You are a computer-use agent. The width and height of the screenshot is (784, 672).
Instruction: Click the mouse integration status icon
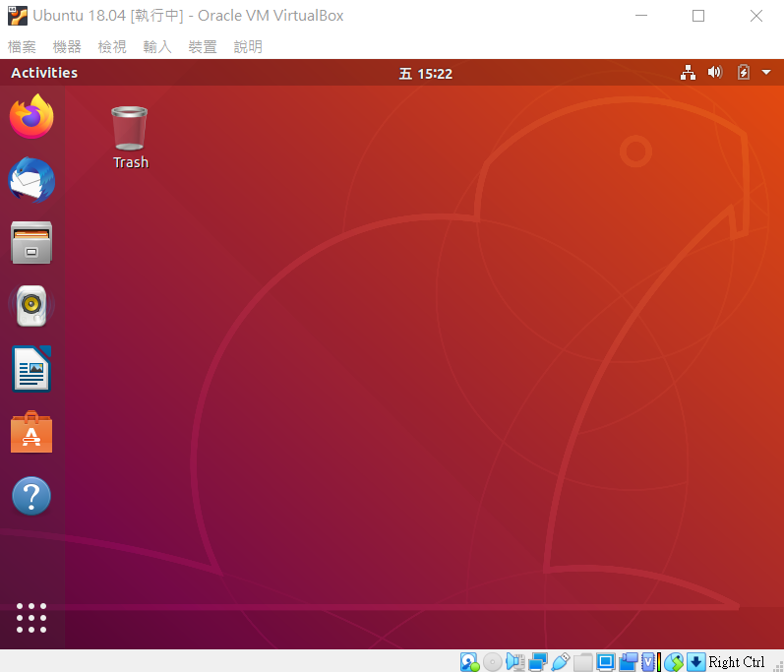[674, 661]
